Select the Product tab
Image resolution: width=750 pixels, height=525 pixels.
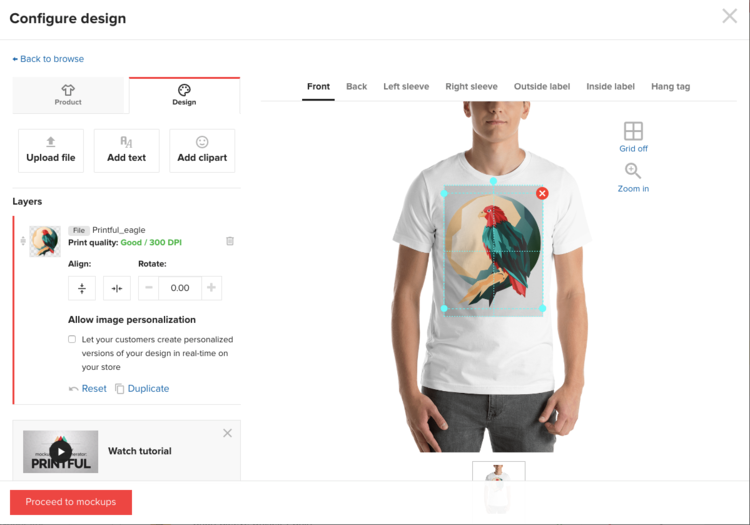68,95
